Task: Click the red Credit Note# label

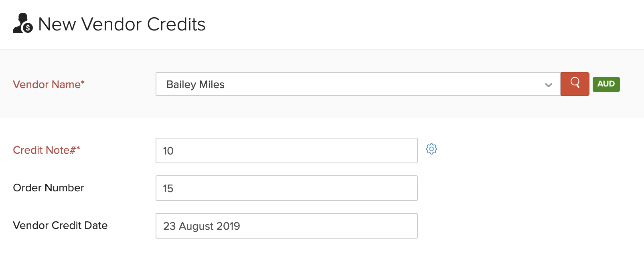Action: (44, 150)
